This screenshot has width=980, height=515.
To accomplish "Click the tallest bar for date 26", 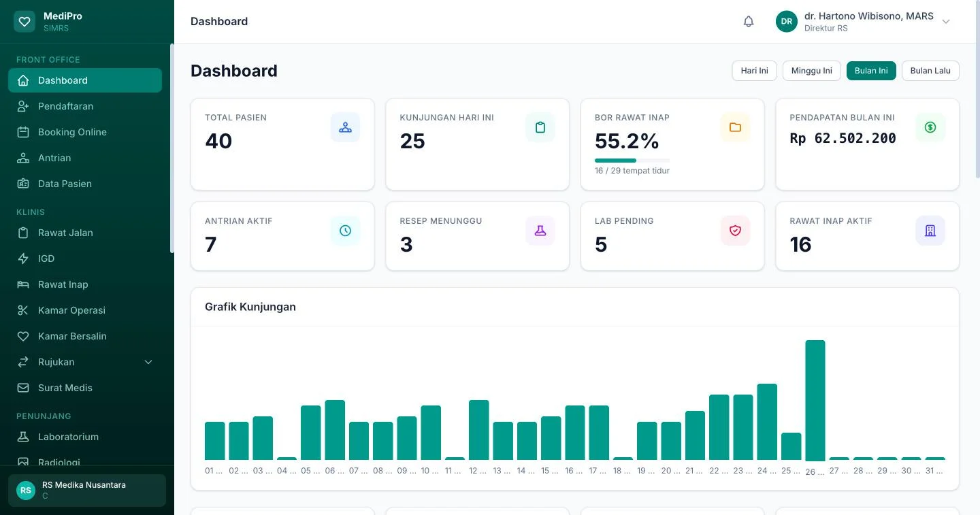I will (x=815, y=400).
